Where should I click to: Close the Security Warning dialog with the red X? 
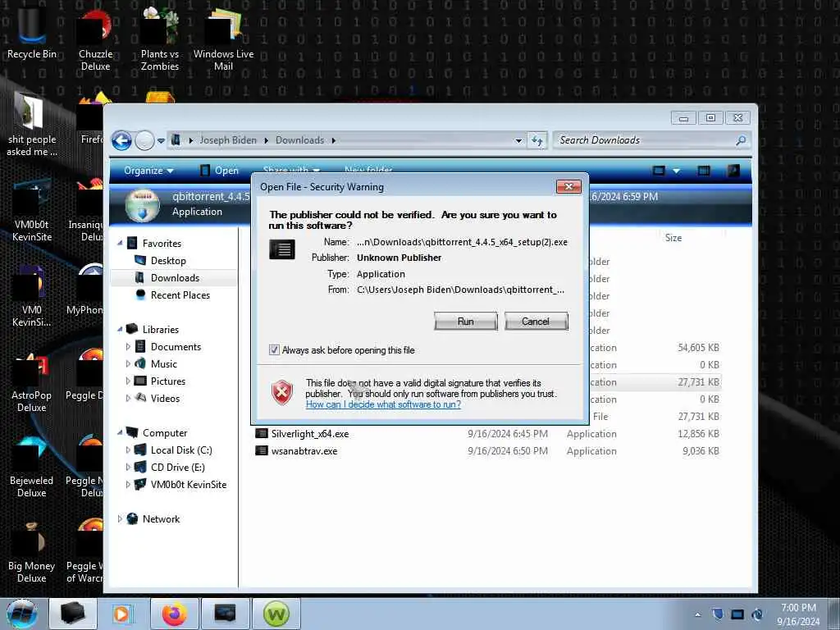click(x=568, y=186)
